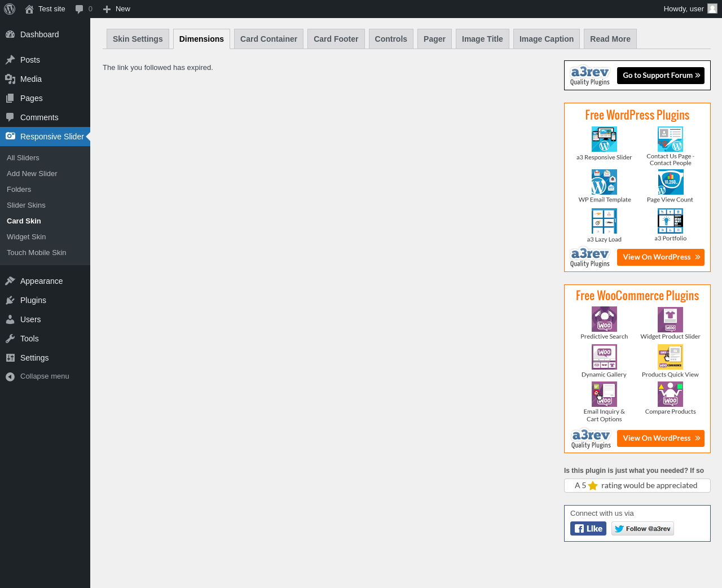This screenshot has height=588, width=722.
Task: Click the user avatar in admin bar
Action: [x=712, y=8]
